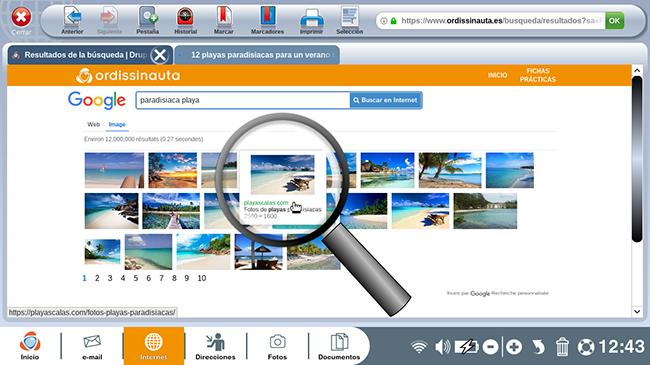The height and width of the screenshot is (365, 650).
Task: Go back with the Anterior arrow
Action: (x=73, y=20)
